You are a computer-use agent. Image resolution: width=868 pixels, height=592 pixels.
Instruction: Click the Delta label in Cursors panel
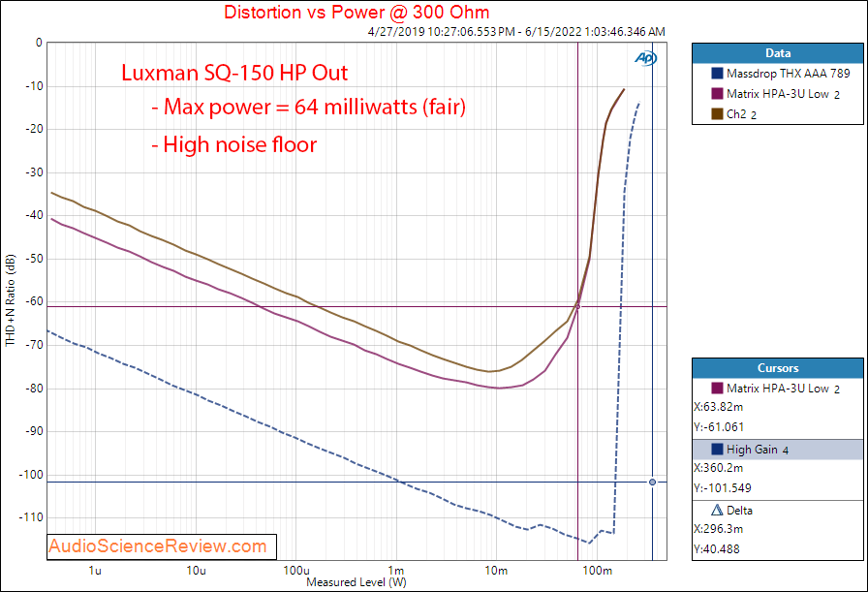739,511
